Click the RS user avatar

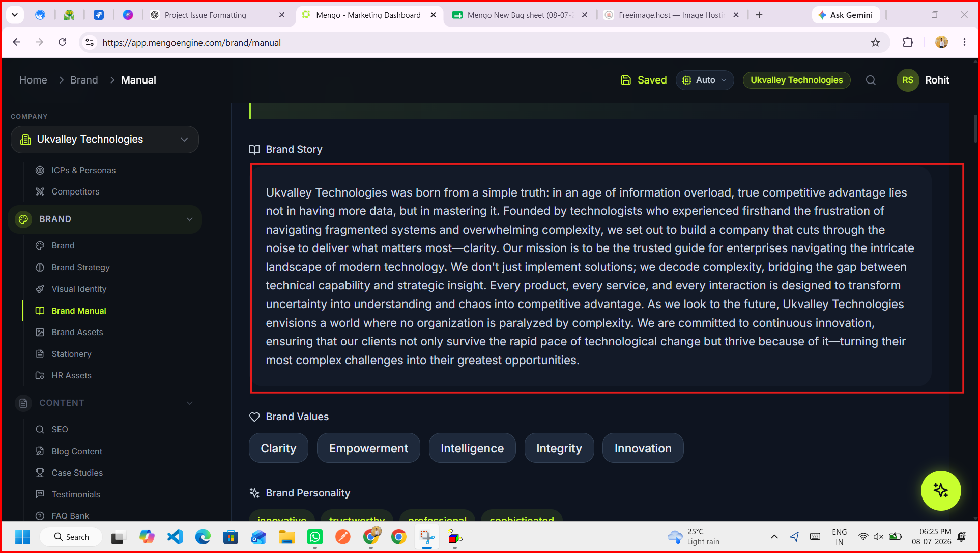(x=908, y=80)
